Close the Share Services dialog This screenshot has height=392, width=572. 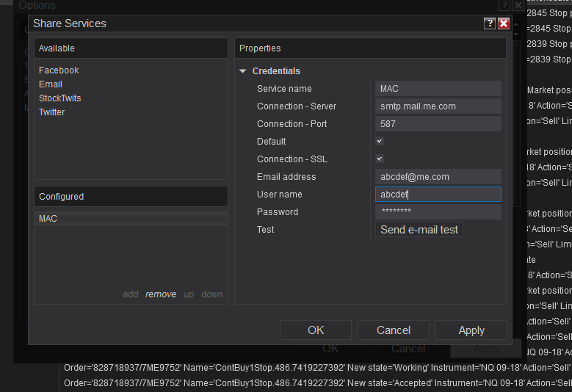coord(504,23)
